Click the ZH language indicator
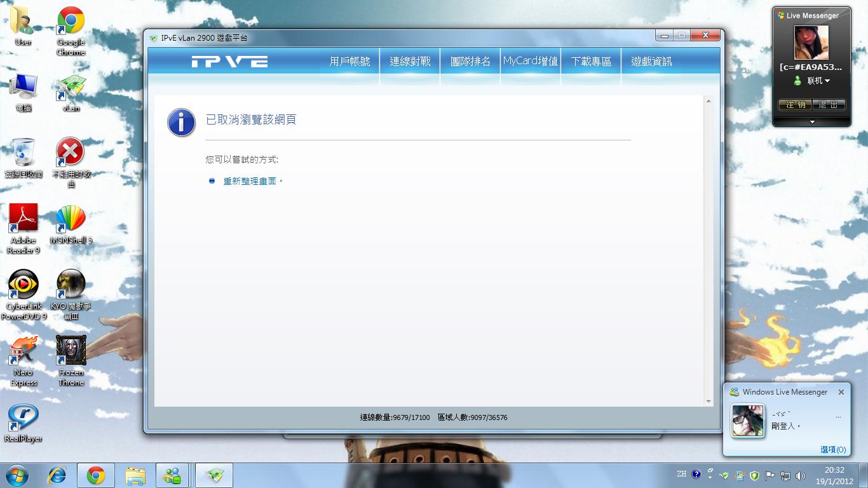 [x=682, y=474]
